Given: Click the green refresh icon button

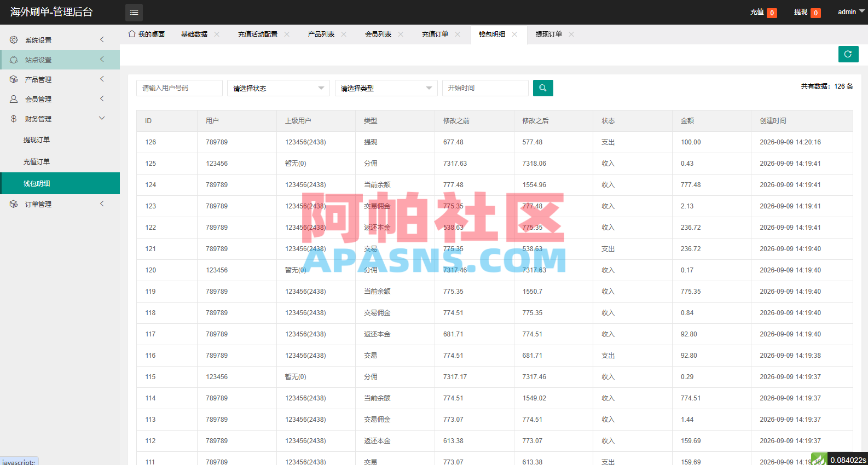Looking at the screenshot, I should pos(848,54).
